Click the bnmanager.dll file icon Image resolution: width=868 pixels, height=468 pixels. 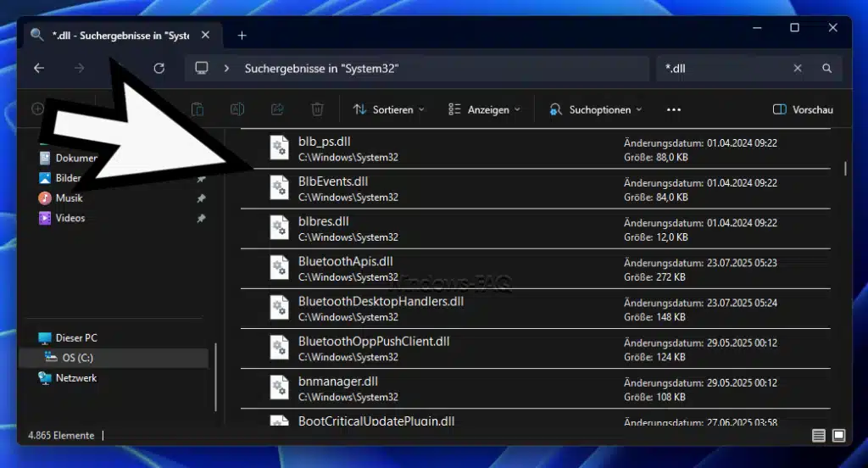pyautogui.click(x=279, y=387)
